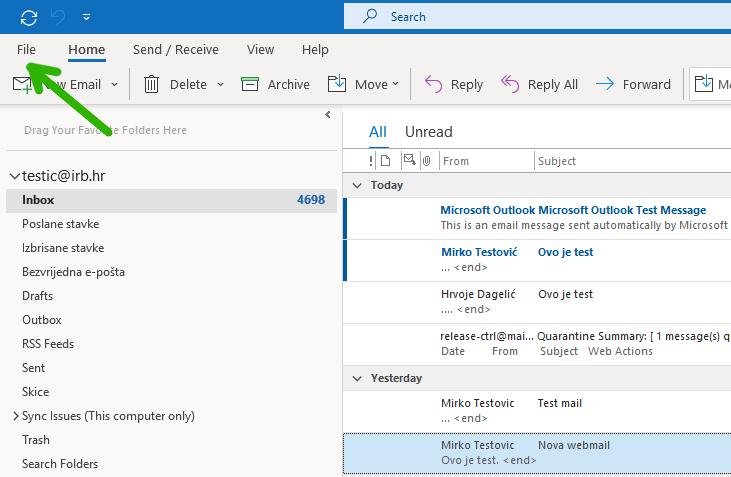Sort by Icon page column header
The image size is (731, 477).
click(386, 161)
